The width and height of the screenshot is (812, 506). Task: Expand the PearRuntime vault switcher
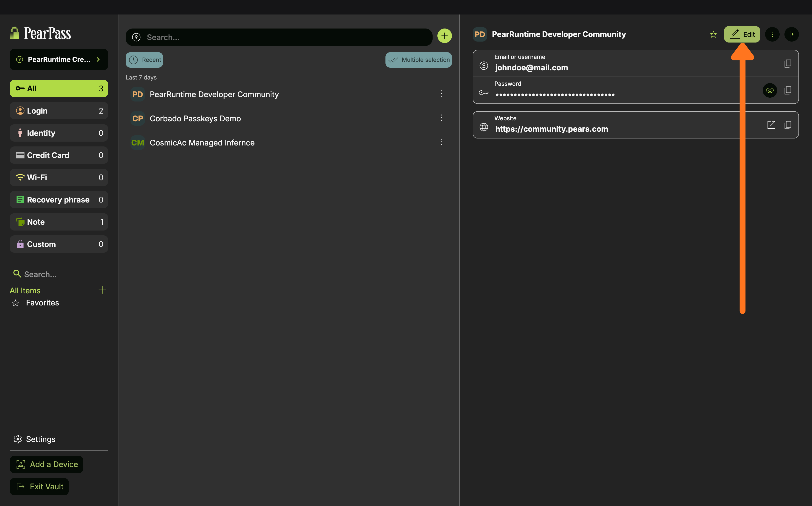59,60
